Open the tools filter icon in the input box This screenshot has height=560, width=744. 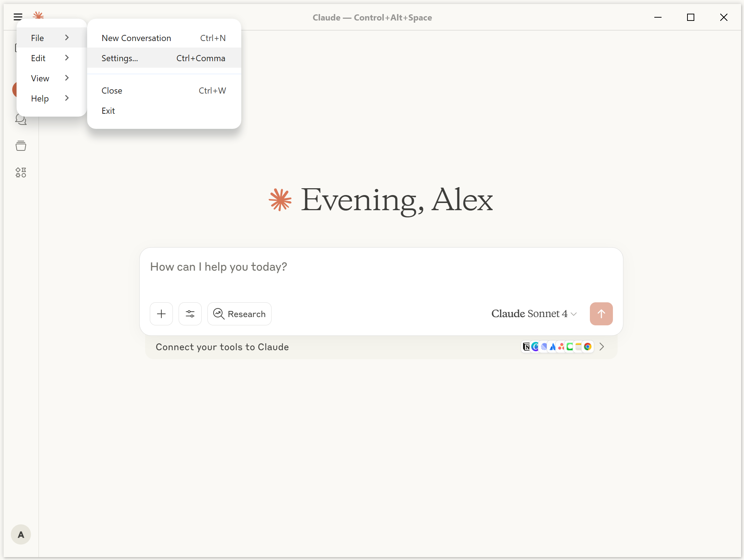tap(190, 313)
